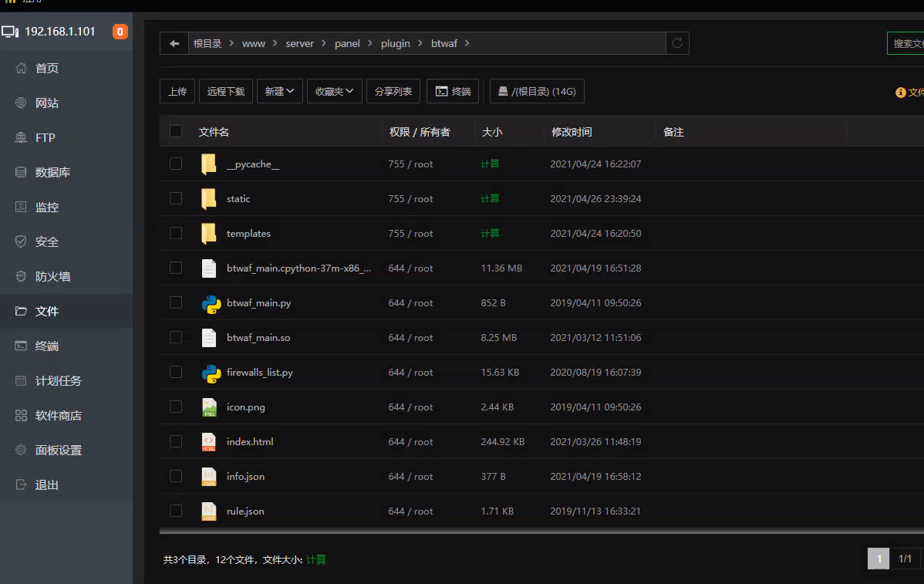Open the 新建 dropdown

coord(279,91)
